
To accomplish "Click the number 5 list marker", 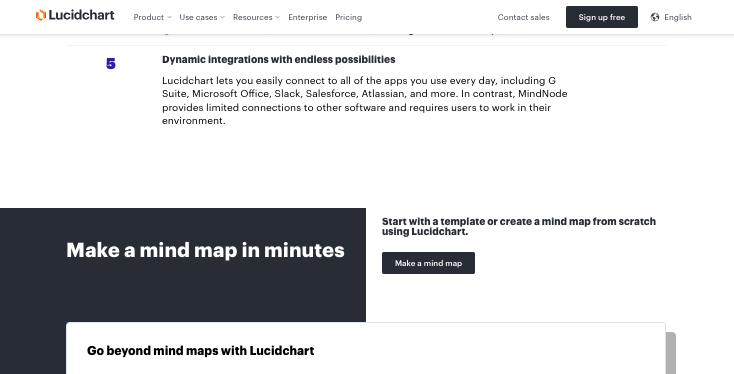I will pyautogui.click(x=110, y=64).
